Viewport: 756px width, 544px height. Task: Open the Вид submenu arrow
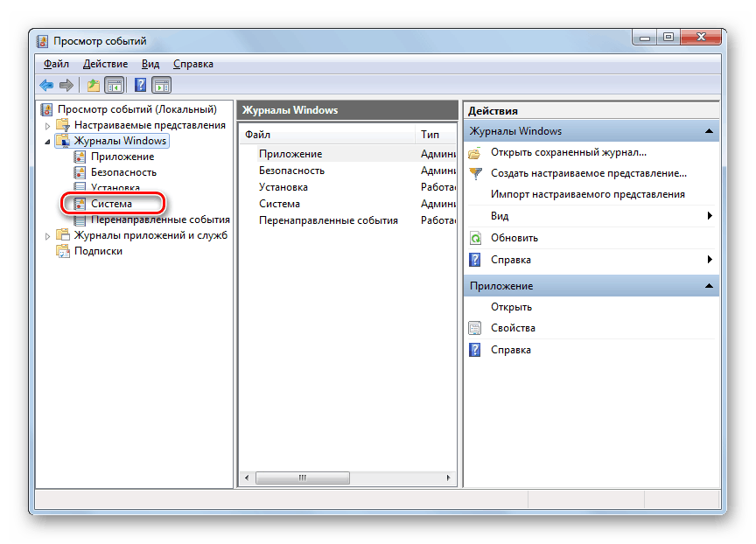click(710, 215)
